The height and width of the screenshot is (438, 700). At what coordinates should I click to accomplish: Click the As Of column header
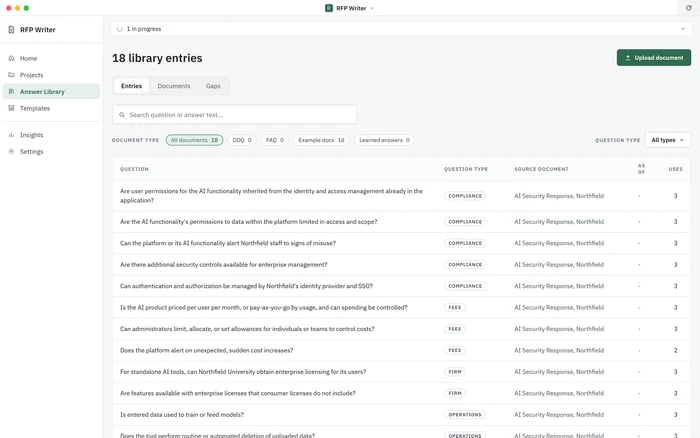(642, 169)
